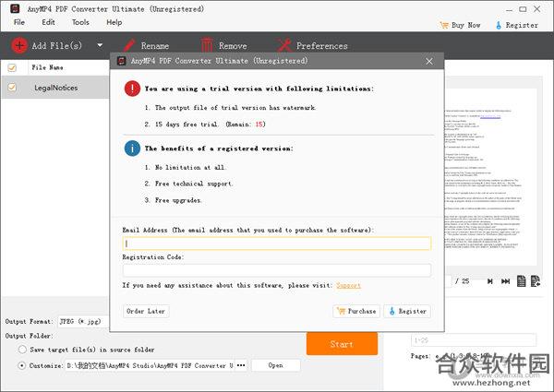
Task: Click the Rename pencil tool
Action: coord(146,45)
